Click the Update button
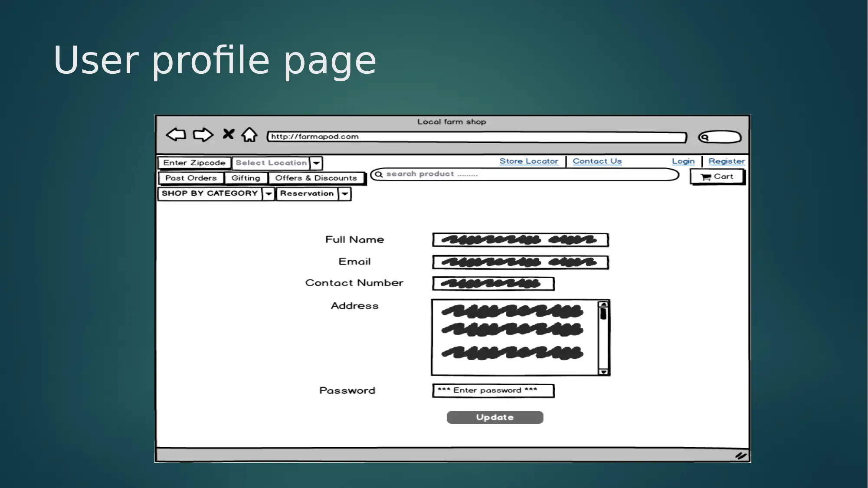868x488 pixels. pos(494,416)
